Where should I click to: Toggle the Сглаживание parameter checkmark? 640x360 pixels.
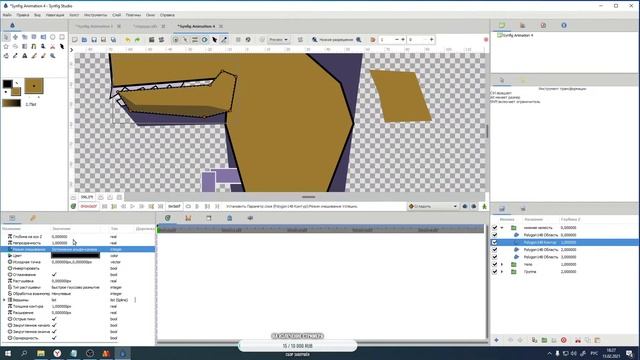click(x=54, y=275)
